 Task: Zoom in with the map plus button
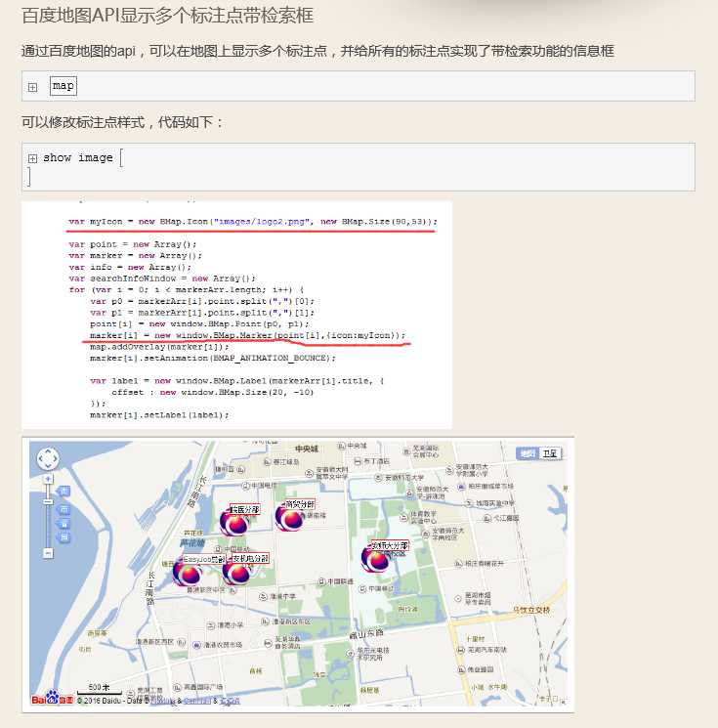click(48, 479)
